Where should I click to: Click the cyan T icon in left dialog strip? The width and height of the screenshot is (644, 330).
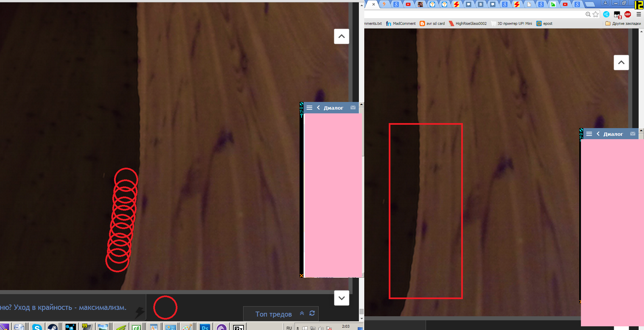coord(302,116)
